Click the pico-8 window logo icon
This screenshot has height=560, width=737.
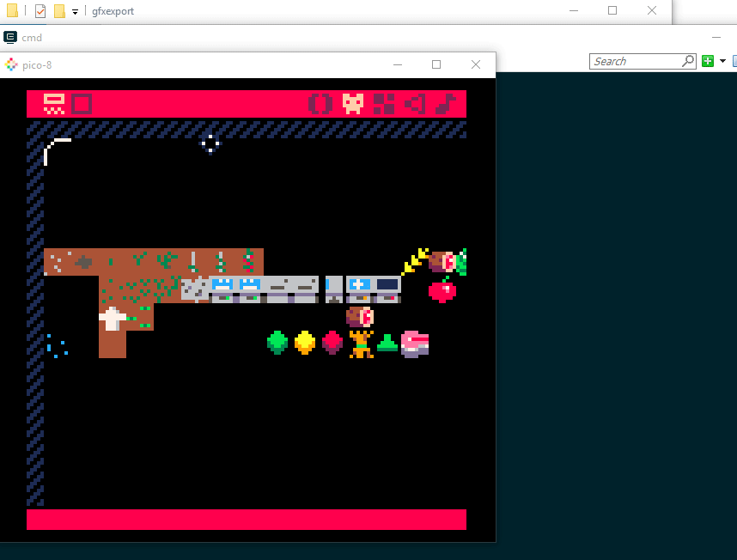tap(11, 64)
